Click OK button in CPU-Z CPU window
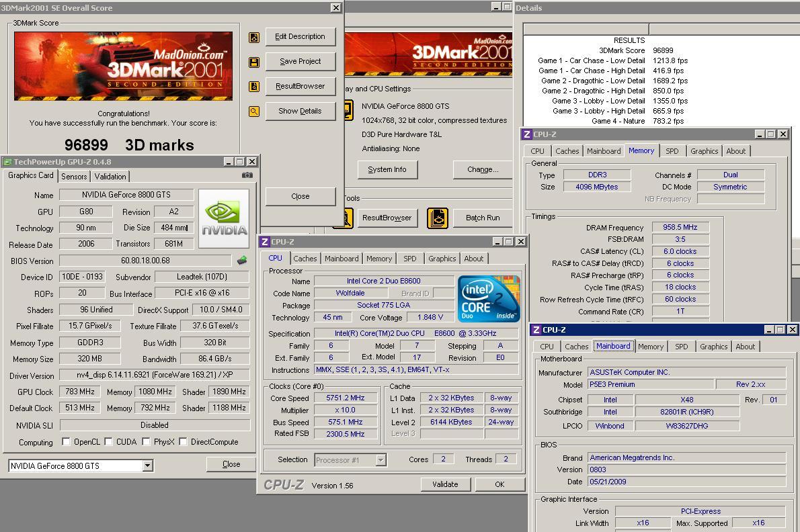 coord(499,484)
